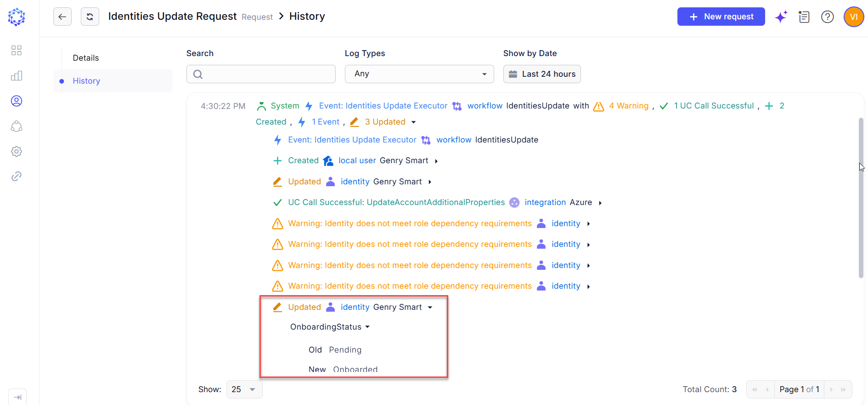This screenshot has width=868, height=405.
Task: Click the New request button
Action: coord(721,17)
